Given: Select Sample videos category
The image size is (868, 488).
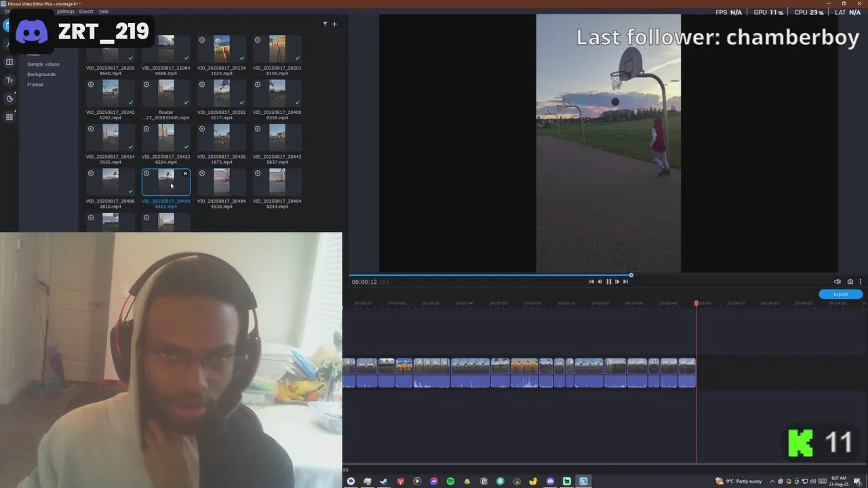Looking at the screenshot, I should click(x=43, y=64).
